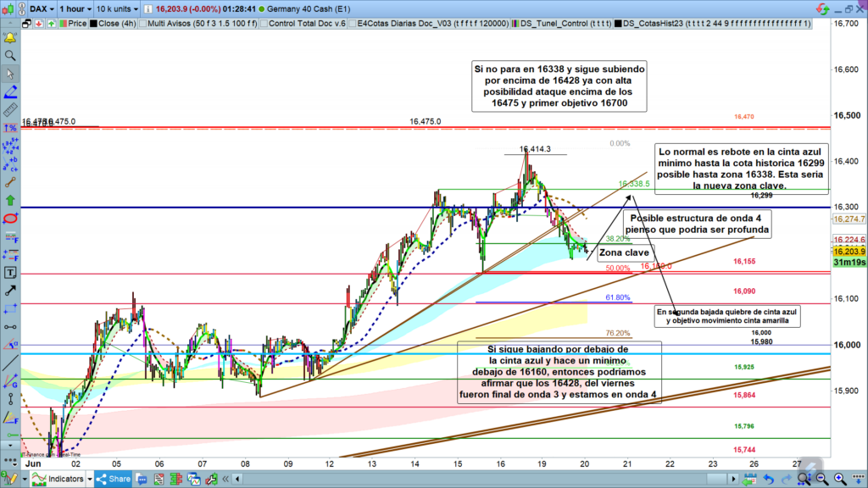Click the alert bell icon
Image resolution: width=868 pixels, height=488 pixels.
[x=10, y=38]
